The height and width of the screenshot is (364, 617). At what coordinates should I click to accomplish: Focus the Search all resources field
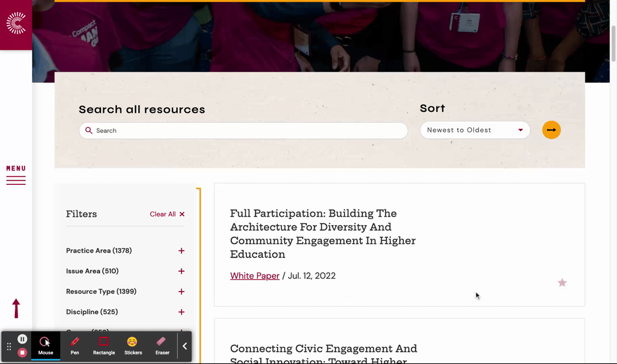243,131
